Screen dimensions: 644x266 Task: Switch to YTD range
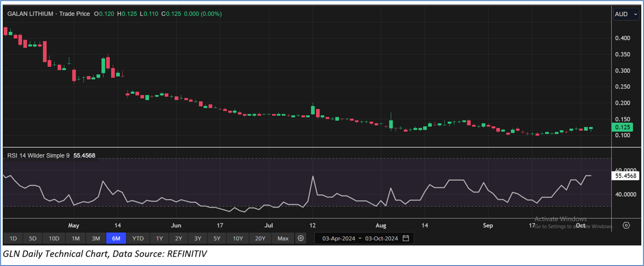[138, 239]
